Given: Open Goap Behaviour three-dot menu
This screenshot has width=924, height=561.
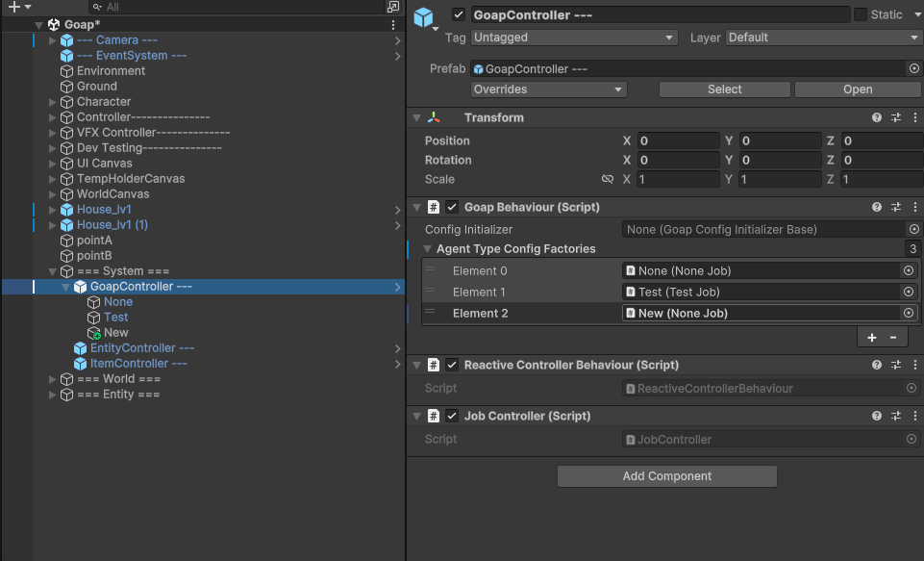Looking at the screenshot, I should coord(915,207).
